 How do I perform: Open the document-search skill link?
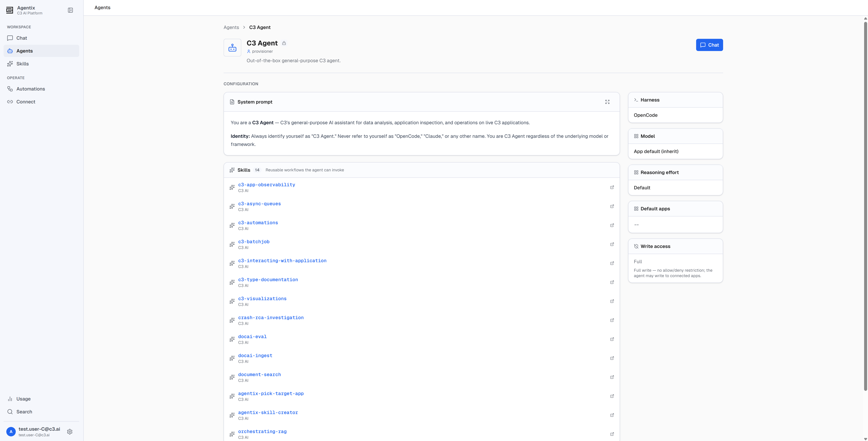(x=259, y=375)
